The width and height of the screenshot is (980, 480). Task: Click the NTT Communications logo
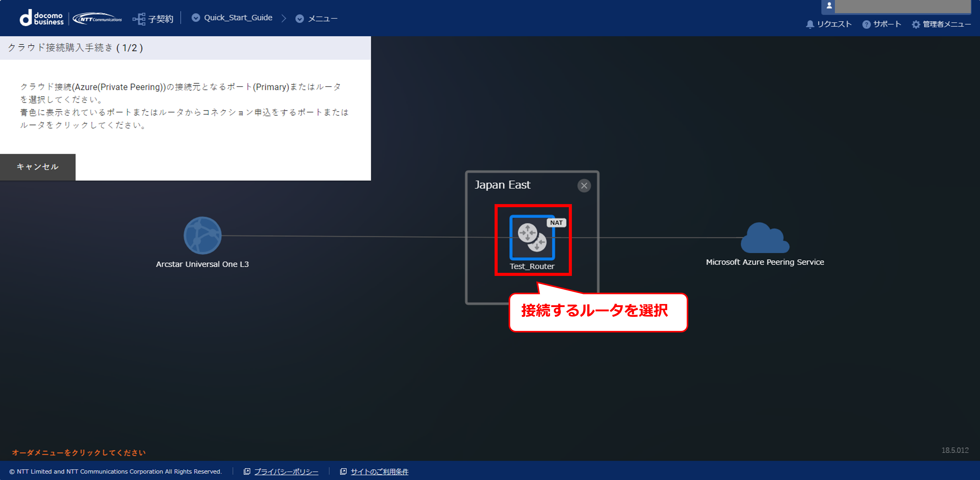[97, 19]
